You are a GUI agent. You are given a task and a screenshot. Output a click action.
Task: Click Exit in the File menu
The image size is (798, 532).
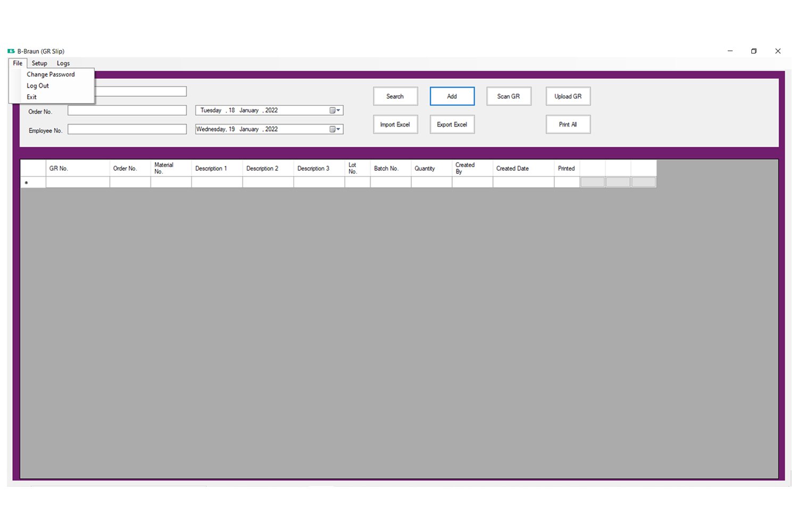coord(32,97)
